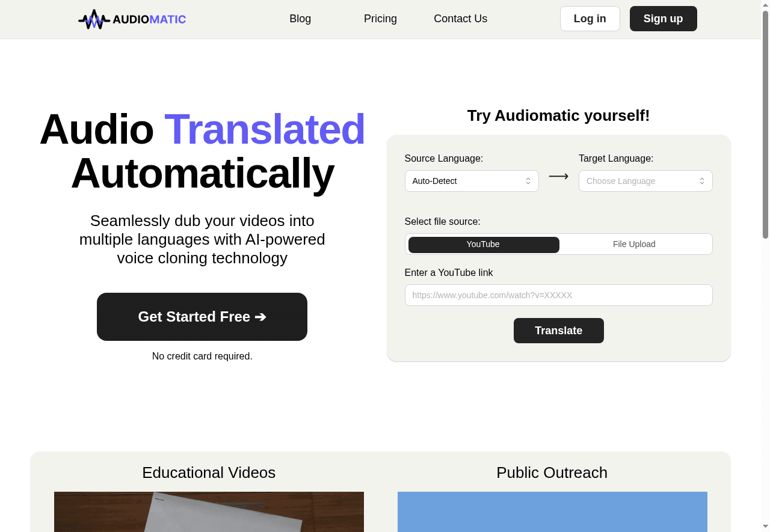The width and height of the screenshot is (770, 532).
Task: Click the arrow inside Get Started Free button
Action: pos(260,317)
